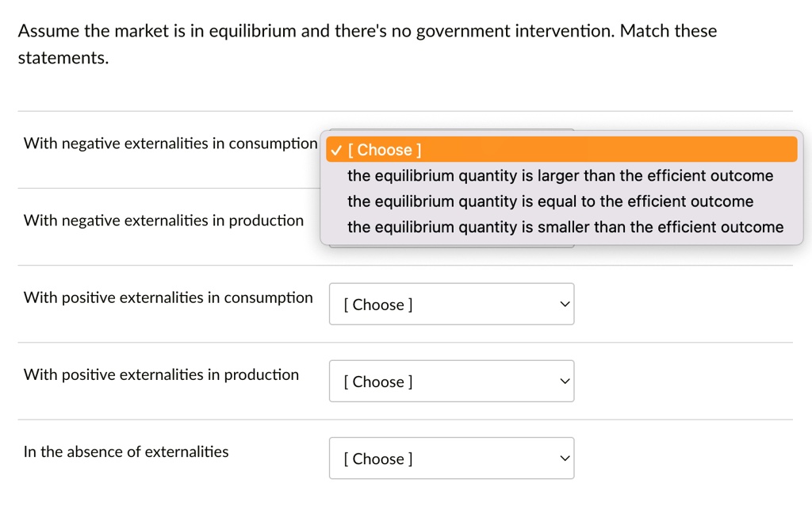Image resolution: width=812 pixels, height=514 pixels.
Task: Click the checkmark beside the highlighted [Choose] option
Action: (337, 150)
